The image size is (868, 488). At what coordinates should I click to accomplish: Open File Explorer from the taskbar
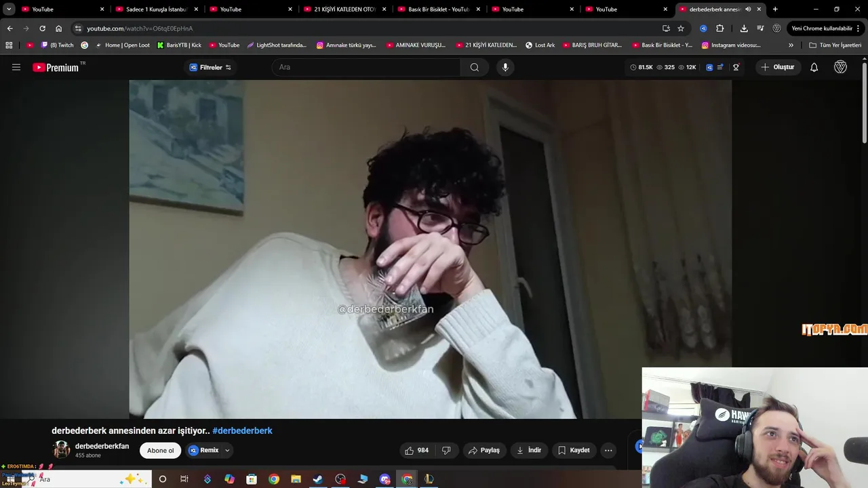(296, 479)
